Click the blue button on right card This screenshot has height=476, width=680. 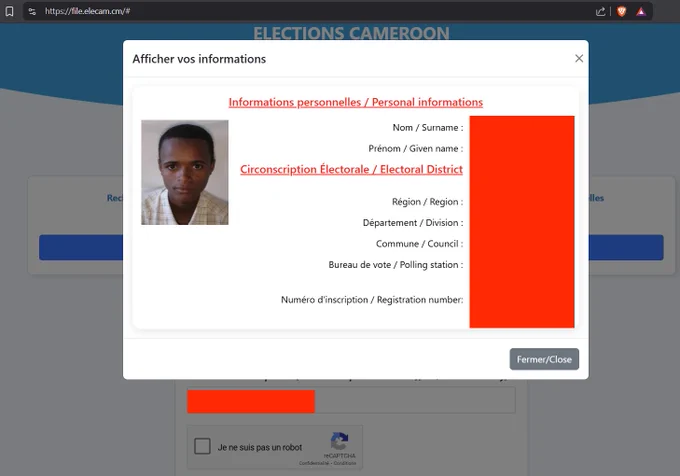[626, 248]
